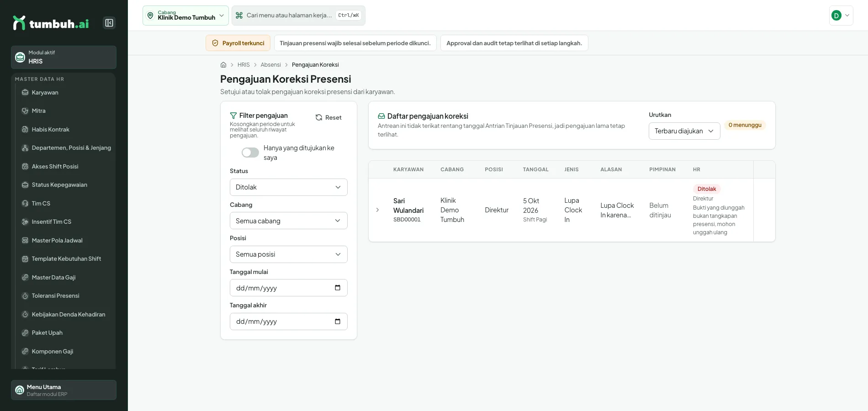Click the Habis Kontrak sidebar icon
The height and width of the screenshot is (411, 868).
pos(25,130)
